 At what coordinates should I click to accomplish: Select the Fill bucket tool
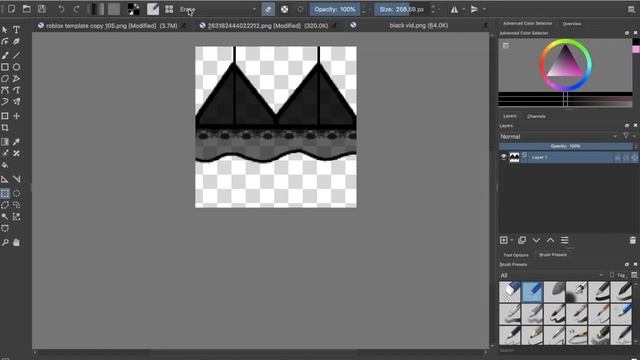tap(5, 165)
